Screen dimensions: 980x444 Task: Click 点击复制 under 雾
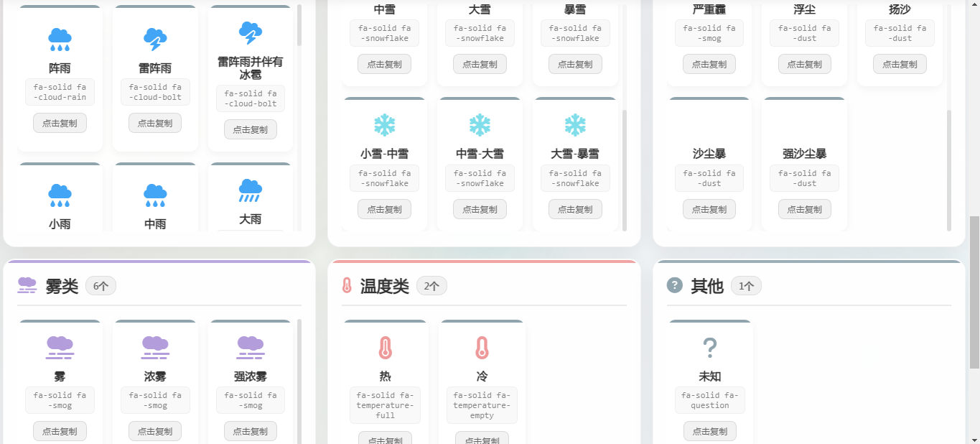(60, 431)
